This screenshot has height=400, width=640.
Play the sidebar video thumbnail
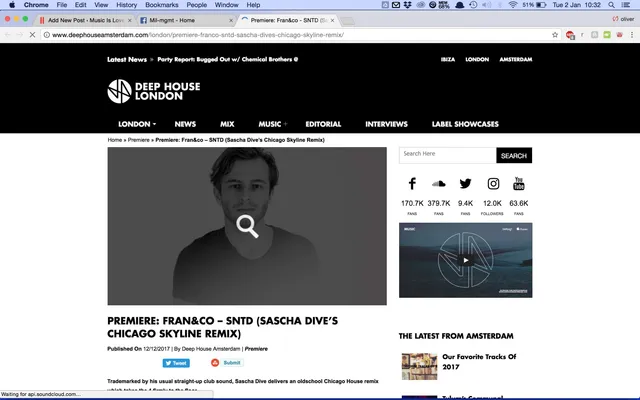pos(466,260)
